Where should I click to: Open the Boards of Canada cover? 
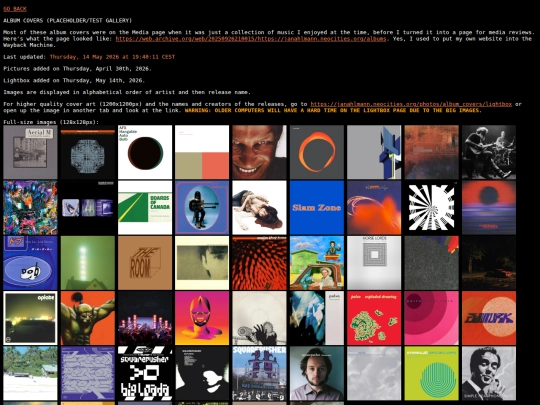tap(145, 208)
